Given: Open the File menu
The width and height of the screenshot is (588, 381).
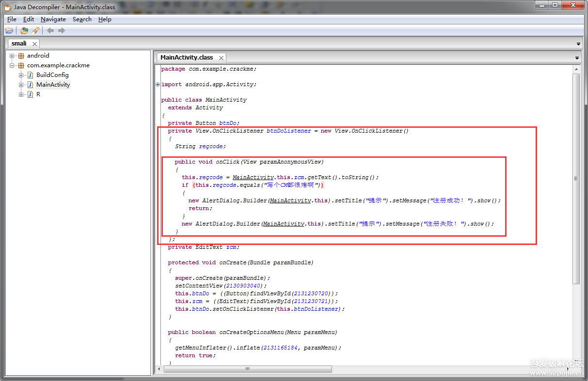Looking at the screenshot, I should tap(12, 19).
